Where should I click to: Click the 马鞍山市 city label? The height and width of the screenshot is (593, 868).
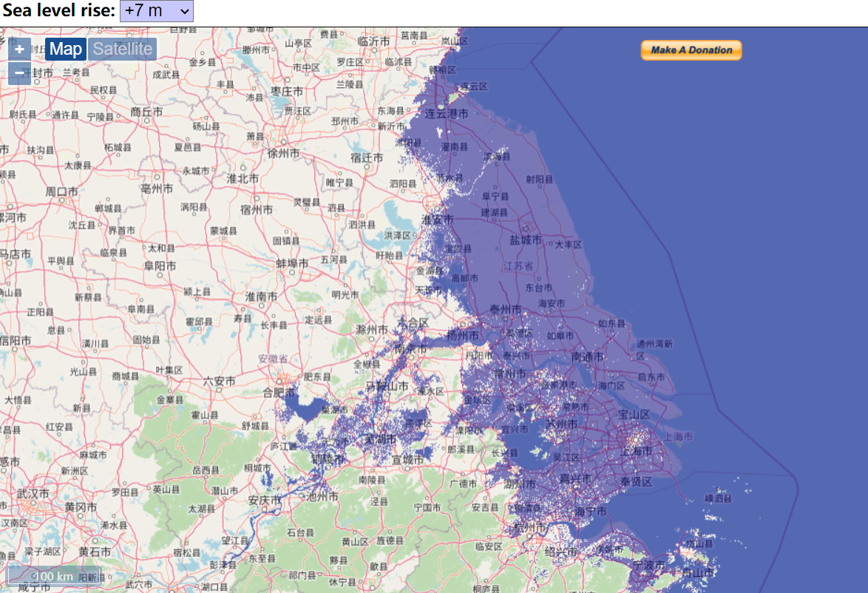pos(387,386)
